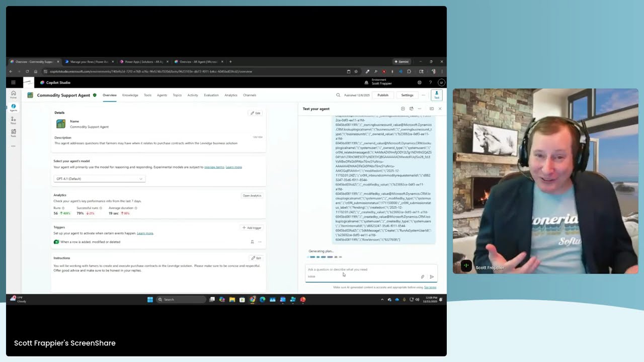This screenshot has height=362, width=644.
Task: Open the Tools item in left sidebar
Action: click(13, 133)
